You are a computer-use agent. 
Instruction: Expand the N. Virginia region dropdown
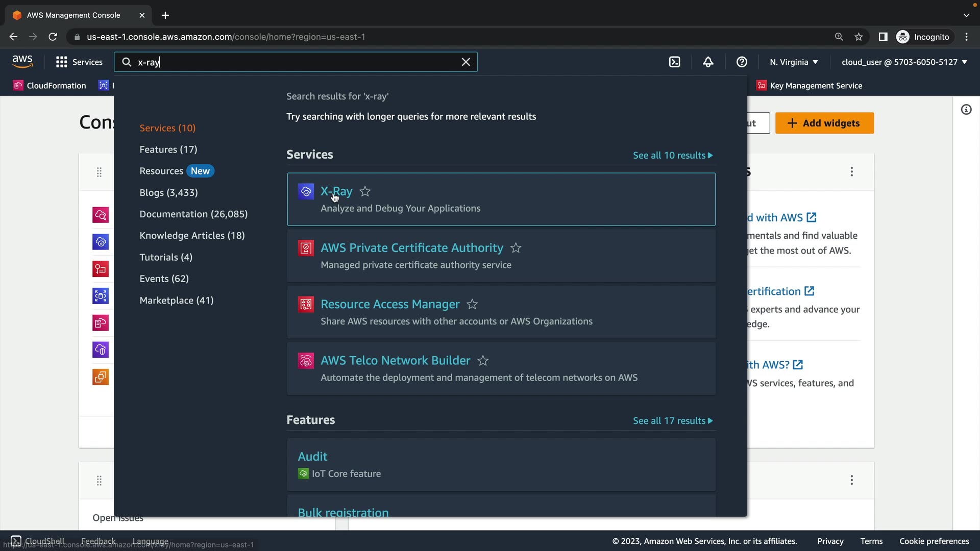coord(794,62)
